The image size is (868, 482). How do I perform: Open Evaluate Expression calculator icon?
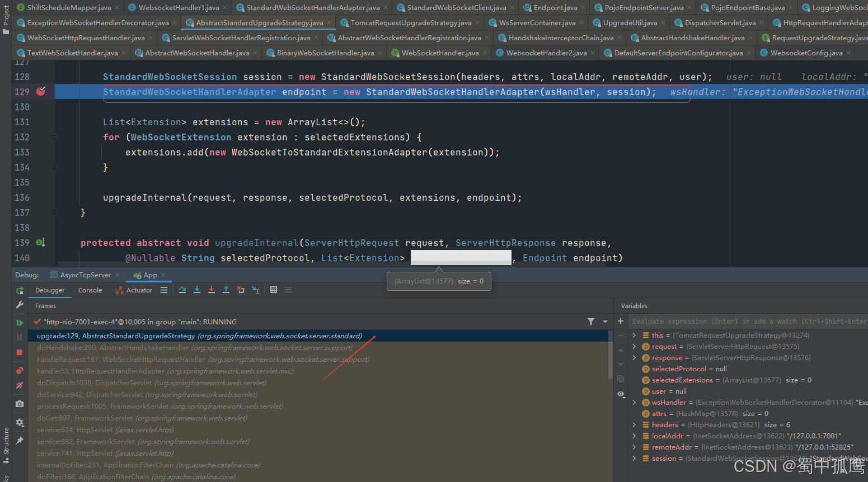(274, 290)
